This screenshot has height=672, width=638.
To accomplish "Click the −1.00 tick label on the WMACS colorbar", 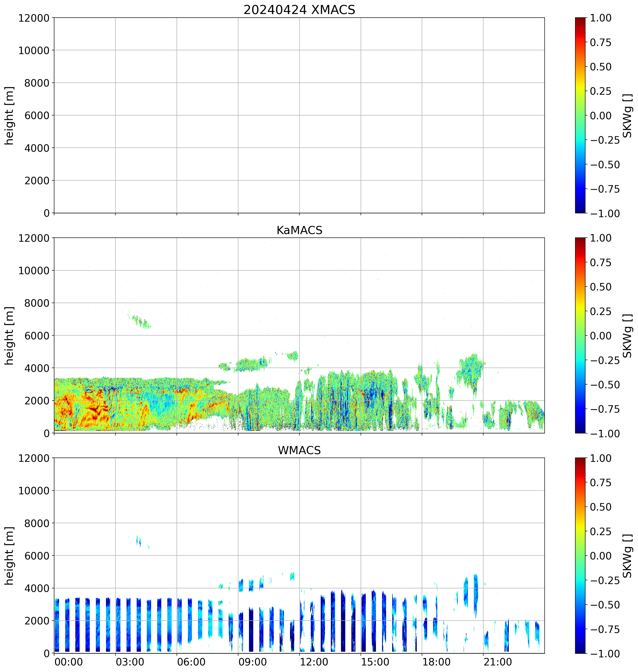I will click(605, 654).
